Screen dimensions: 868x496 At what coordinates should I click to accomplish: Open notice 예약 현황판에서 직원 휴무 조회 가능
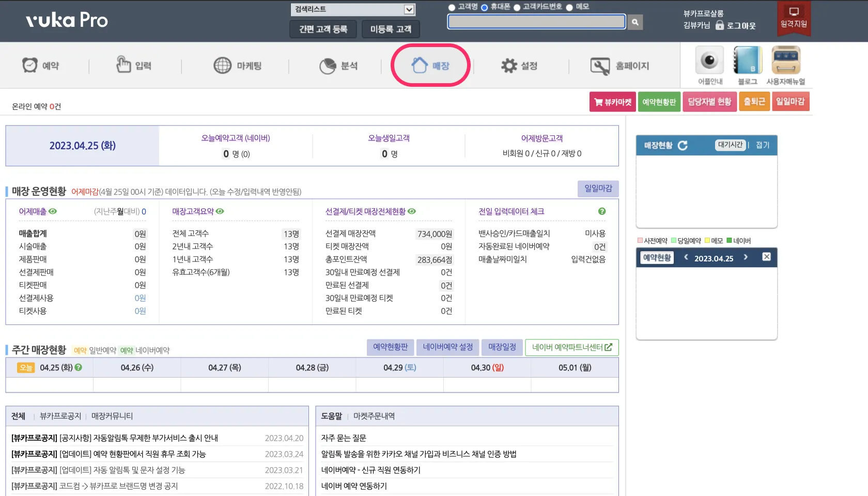tap(109, 454)
